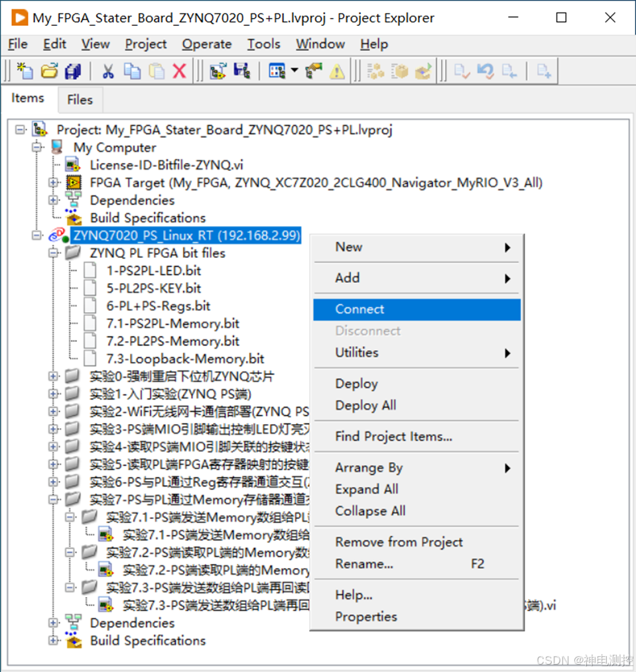Open the Arrange By submenu
Screen dimensions: 636x672
(x=417, y=468)
